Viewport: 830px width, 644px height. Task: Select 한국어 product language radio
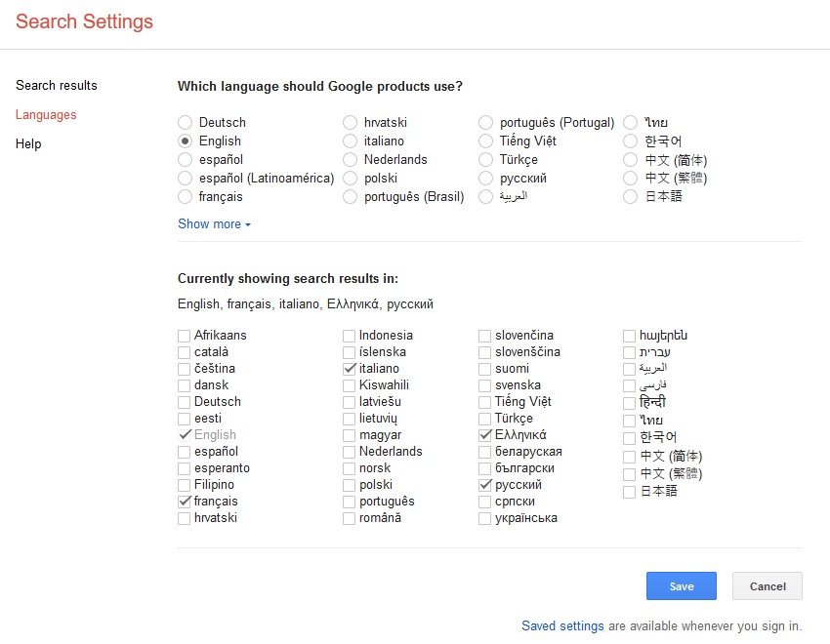click(x=630, y=141)
